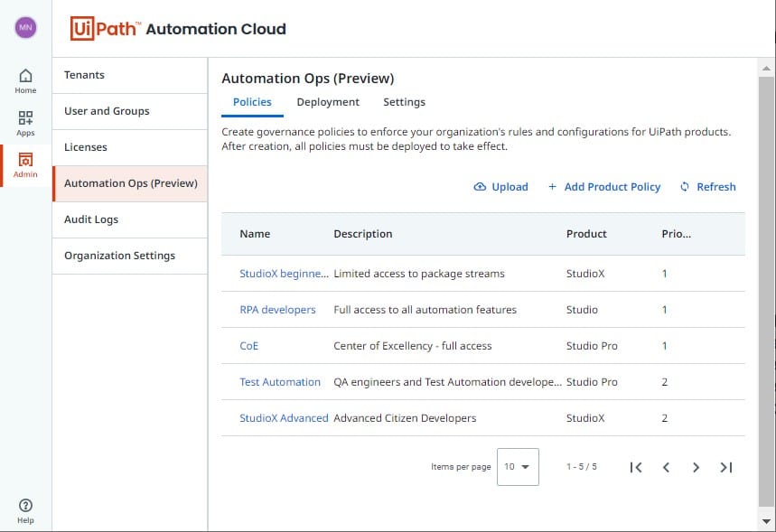Image resolution: width=776 pixels, height=532 pixels.
Task: Click Studio product cell in RPA developers row
Action: point(582,310)
